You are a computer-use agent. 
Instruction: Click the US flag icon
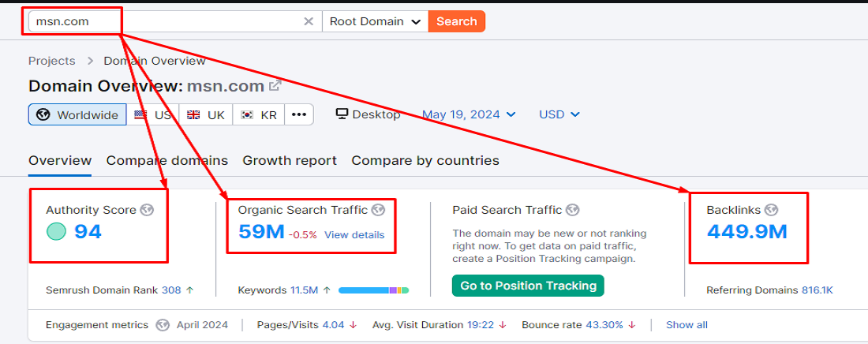[x=140, y=114]
